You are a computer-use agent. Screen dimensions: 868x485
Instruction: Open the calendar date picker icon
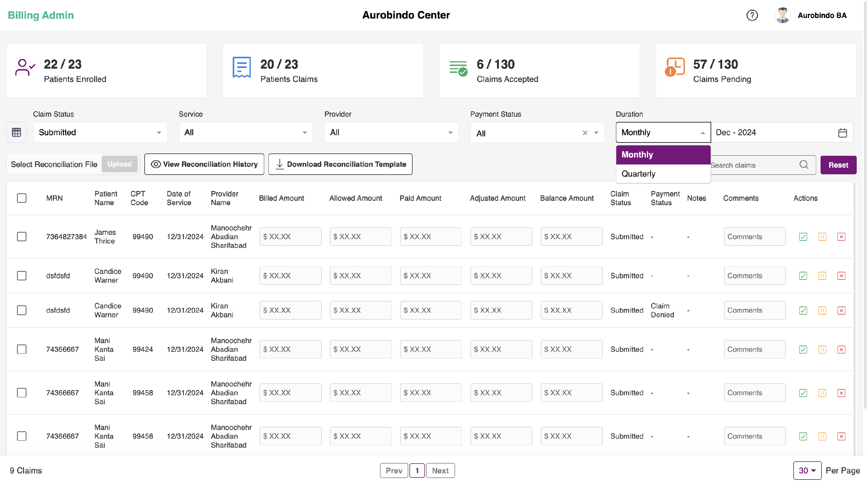point(842,133)
